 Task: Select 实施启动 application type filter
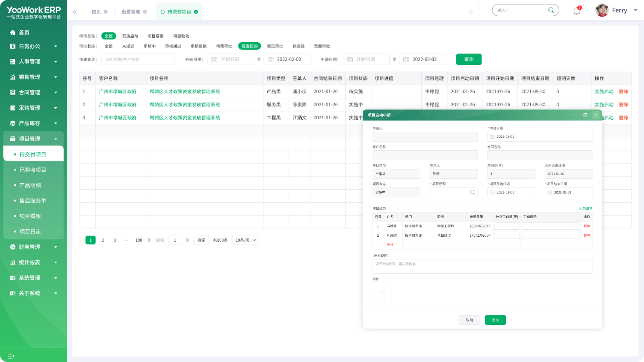click(x=130, y=36)
